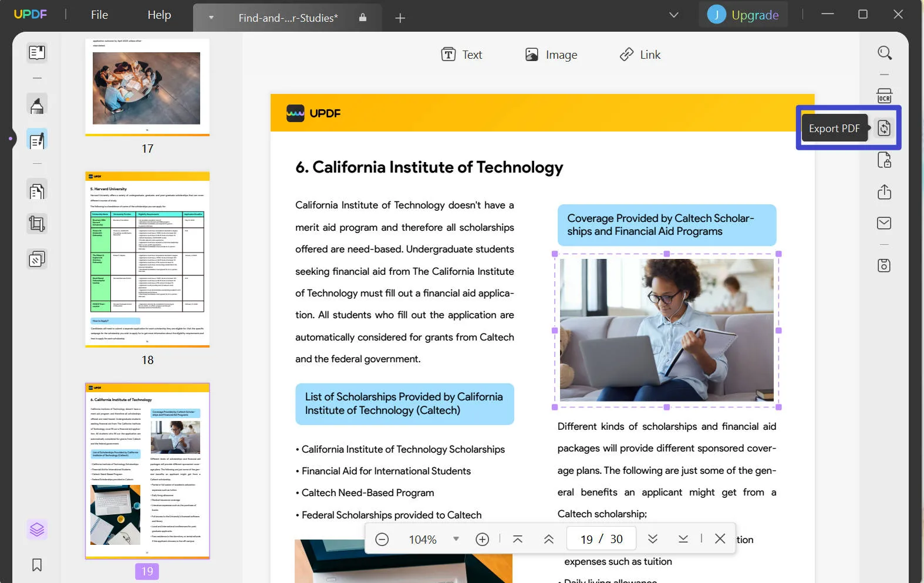The image size is (924, 583).
Task: Open the Help menu
Action: 159,15
